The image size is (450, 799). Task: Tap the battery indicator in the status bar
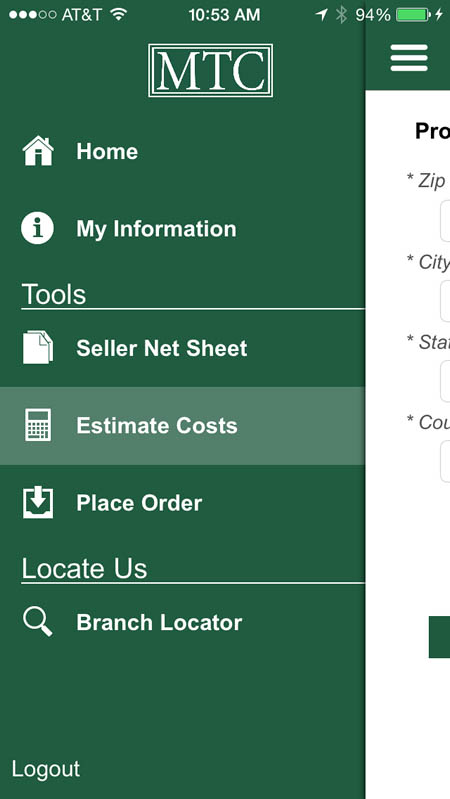413,15
